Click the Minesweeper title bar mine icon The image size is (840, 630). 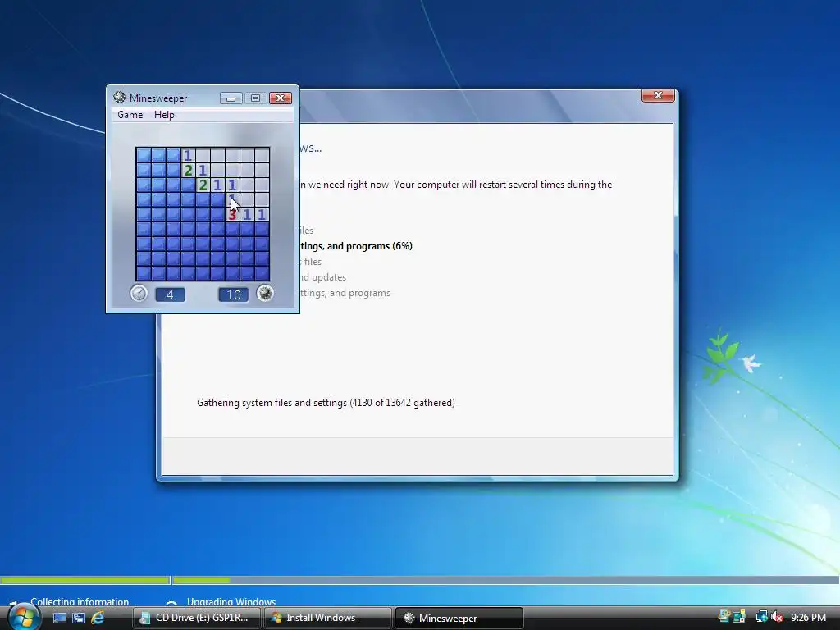[120, 98]
